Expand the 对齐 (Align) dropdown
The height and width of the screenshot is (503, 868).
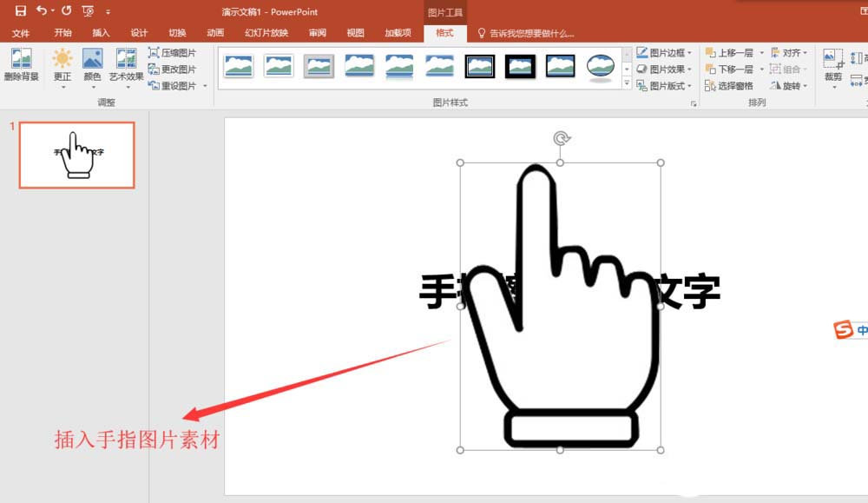coord(792,52)
